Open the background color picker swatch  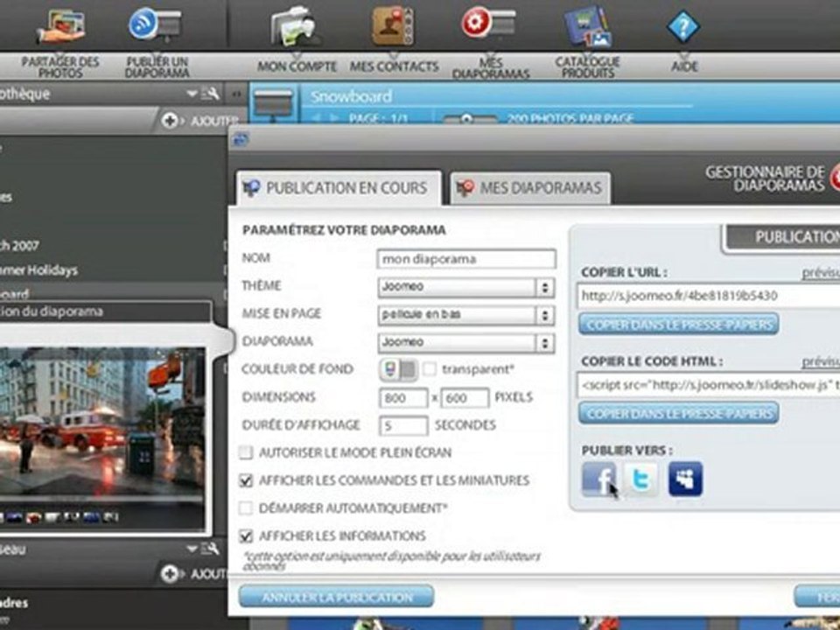coord(390,369)
